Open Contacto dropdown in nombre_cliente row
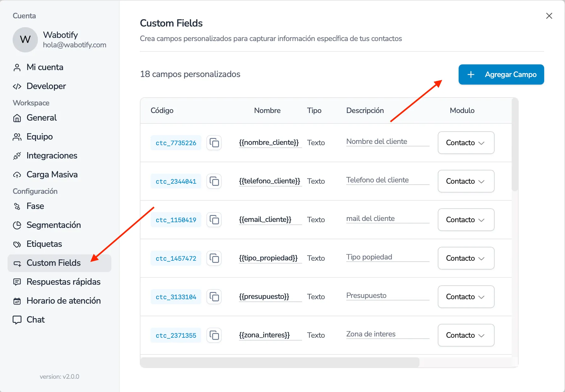 coord(466,143)
